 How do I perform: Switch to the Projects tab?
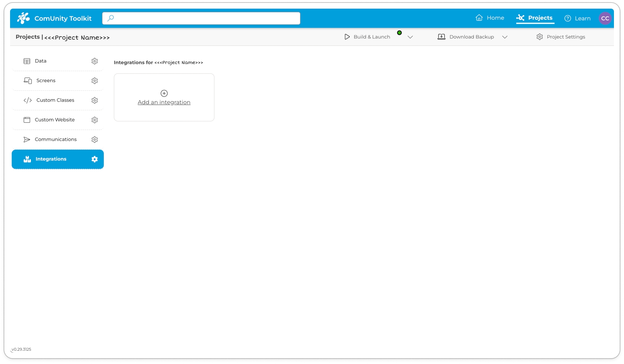point(535,18)
